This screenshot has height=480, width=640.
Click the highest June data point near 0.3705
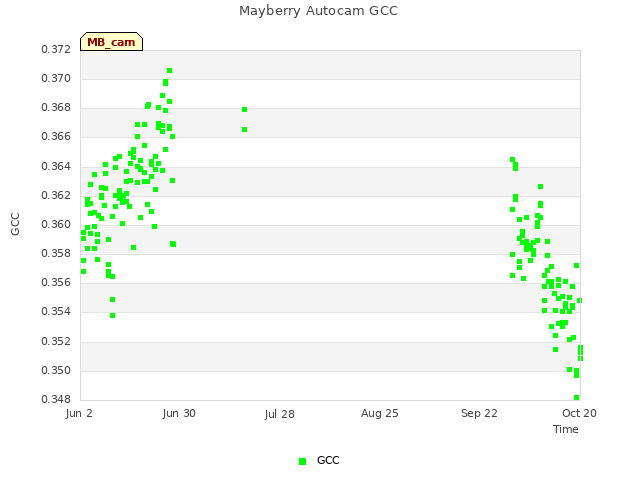coord(169,71)
